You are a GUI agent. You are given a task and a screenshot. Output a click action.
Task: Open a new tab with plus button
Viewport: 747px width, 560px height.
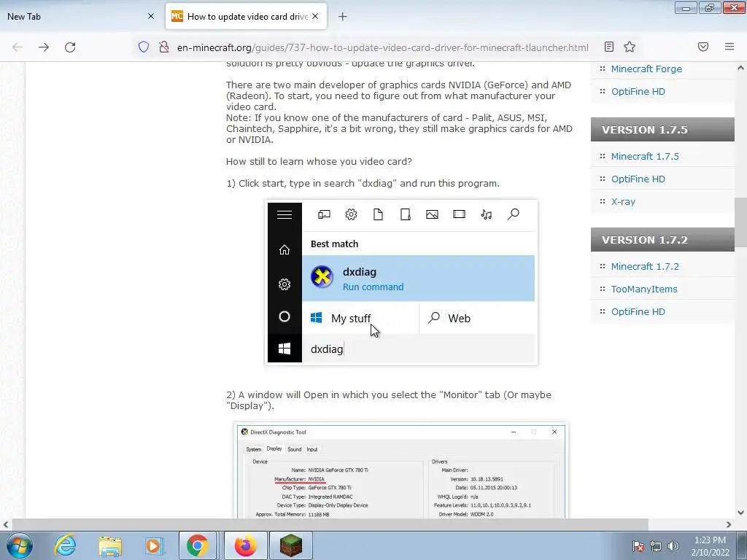[x=343, y=17]
